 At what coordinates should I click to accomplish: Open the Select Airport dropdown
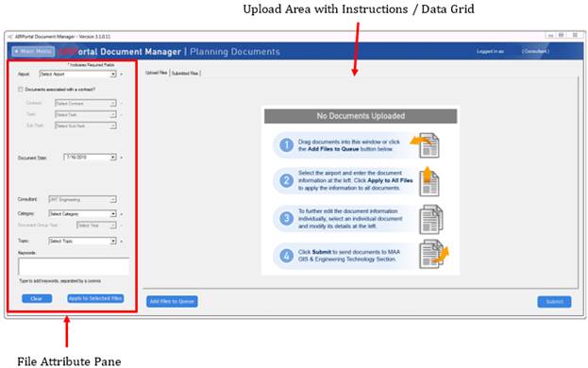pos(78,75)
